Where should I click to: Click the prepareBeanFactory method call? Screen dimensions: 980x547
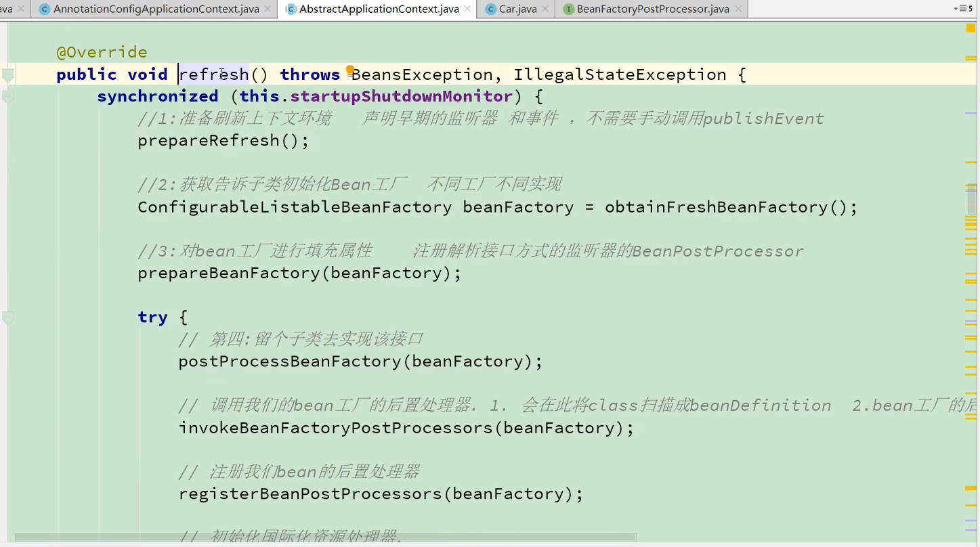(x=229, y=273)
